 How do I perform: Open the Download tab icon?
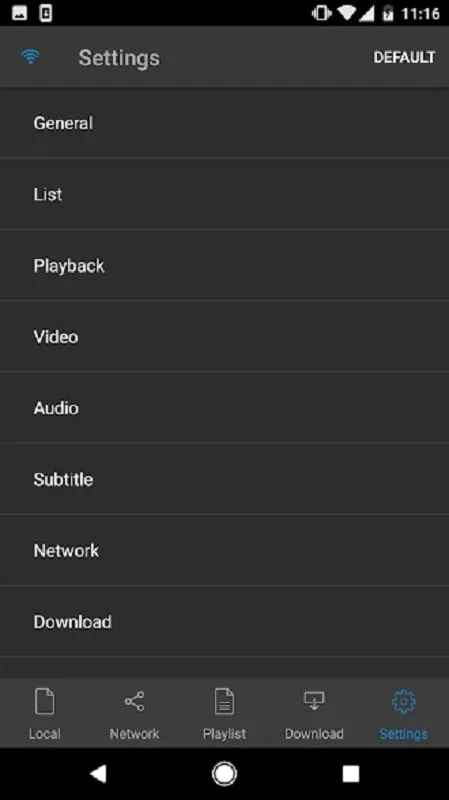click(x=314, y=700)
